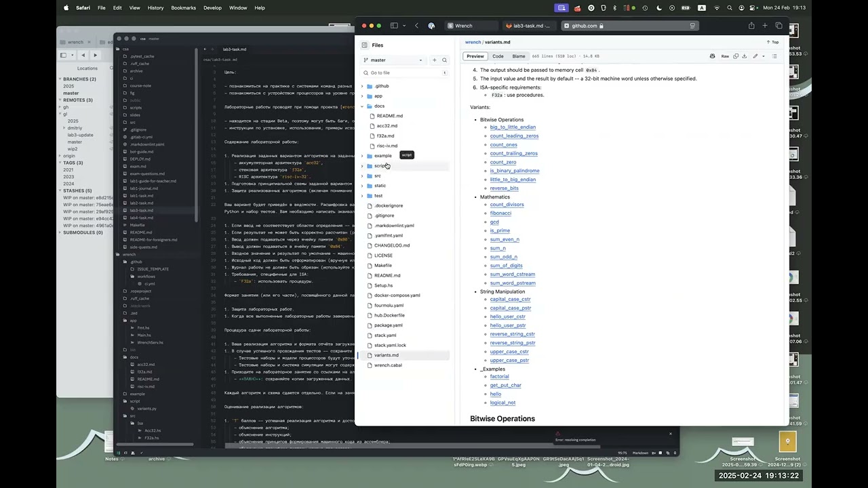Open Safari sidebar options dropdown arrow
This screenshot has width=868, height=488.
tap(403, 26)
